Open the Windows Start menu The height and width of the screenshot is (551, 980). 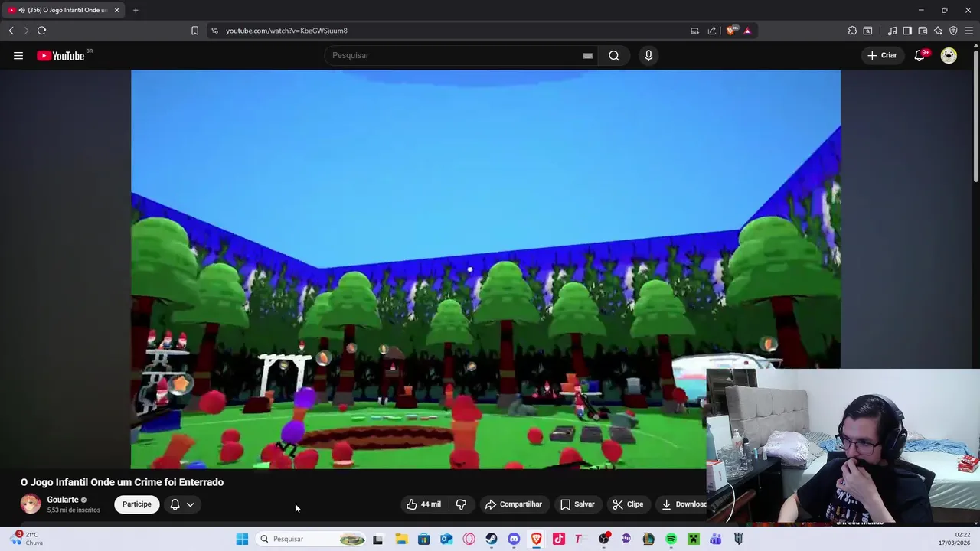click(242, 539)
